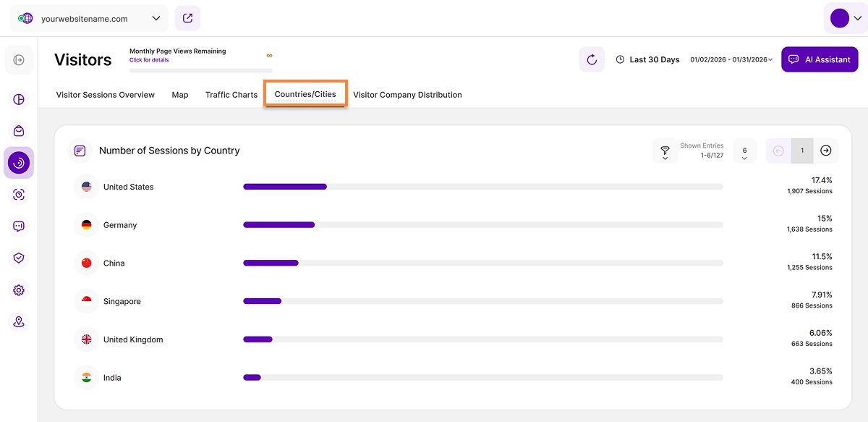Open the filter funnel dropdown
This screenshot has height=422, width=868.
[x=665, y=151]
